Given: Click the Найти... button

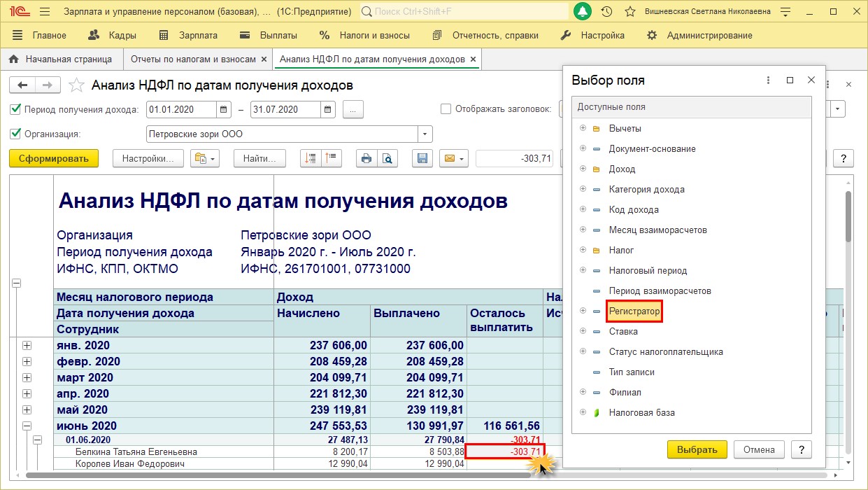Looking at the screenshot, I should click(x=260, y=159).
